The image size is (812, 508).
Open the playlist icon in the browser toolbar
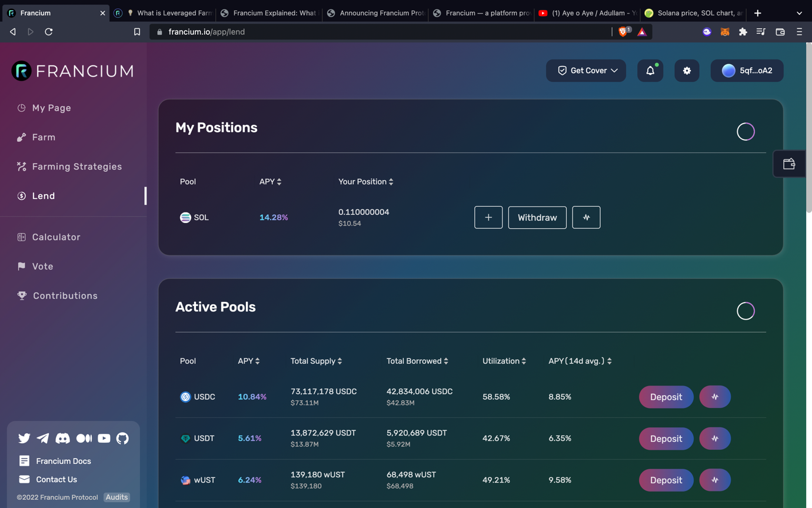point(761,32)
